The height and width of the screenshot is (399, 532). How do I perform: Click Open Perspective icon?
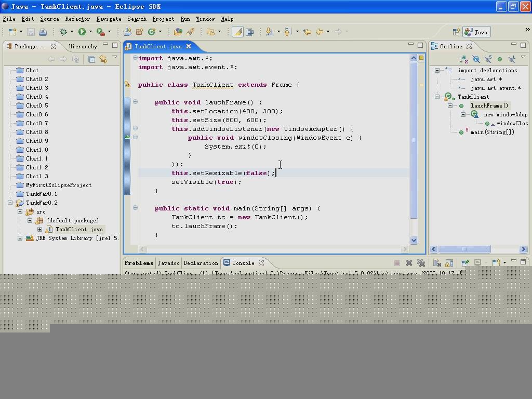pos(456,32)
